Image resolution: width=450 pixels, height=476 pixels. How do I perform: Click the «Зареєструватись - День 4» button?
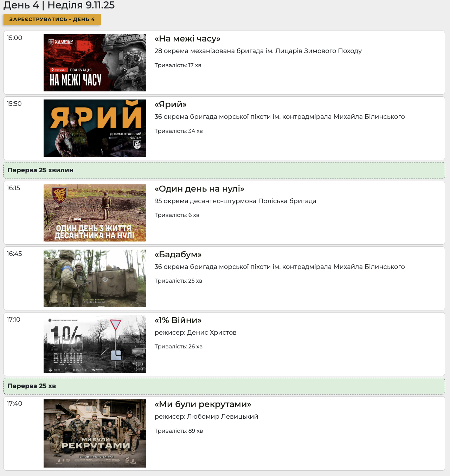pos(52,19)
